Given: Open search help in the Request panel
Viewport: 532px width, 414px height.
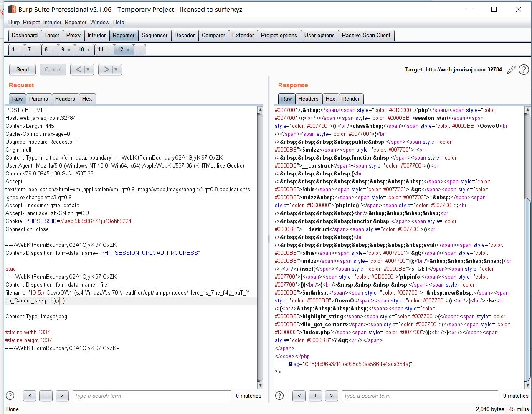Looking at the screenshot, I should pos(10,396).
